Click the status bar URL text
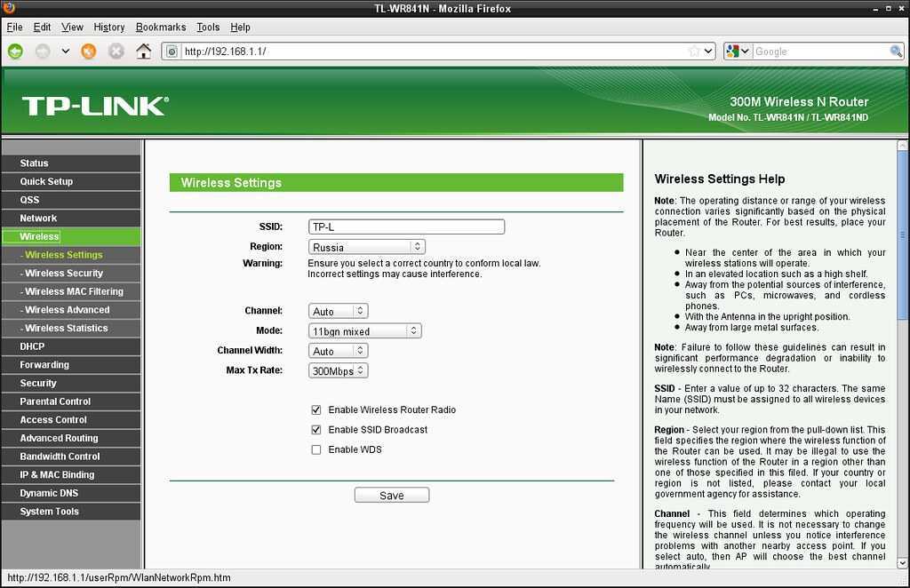 click(119, 578)
